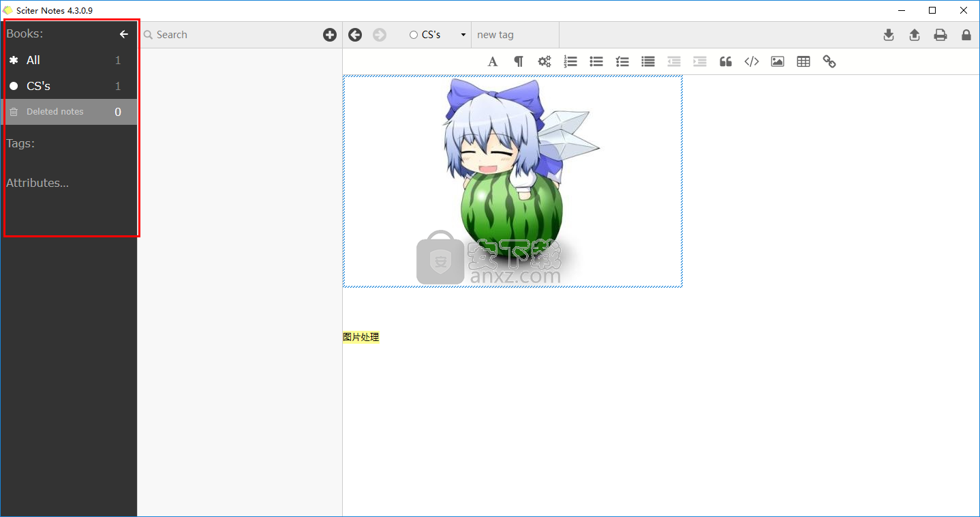
Task: Insert a code block
Action: point(752,61)
